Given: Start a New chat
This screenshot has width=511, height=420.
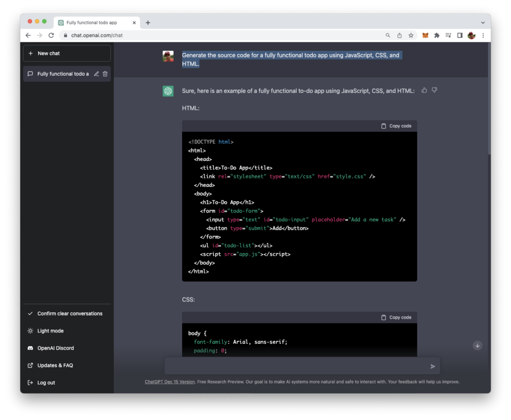Looking at the screenshot, I should pyautogui.click(x=67, y=53).
